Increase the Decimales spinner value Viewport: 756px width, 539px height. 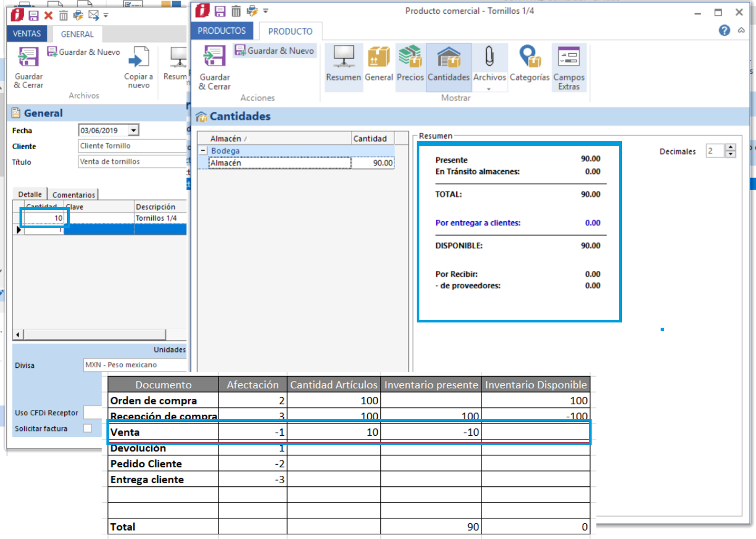tap(730, 148)
